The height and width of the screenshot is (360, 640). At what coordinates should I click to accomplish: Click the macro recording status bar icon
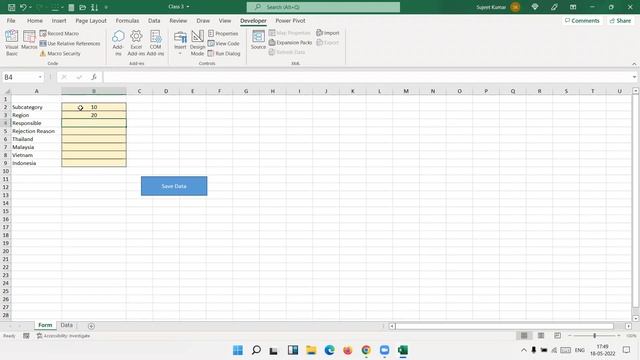(x=26, y=336)
